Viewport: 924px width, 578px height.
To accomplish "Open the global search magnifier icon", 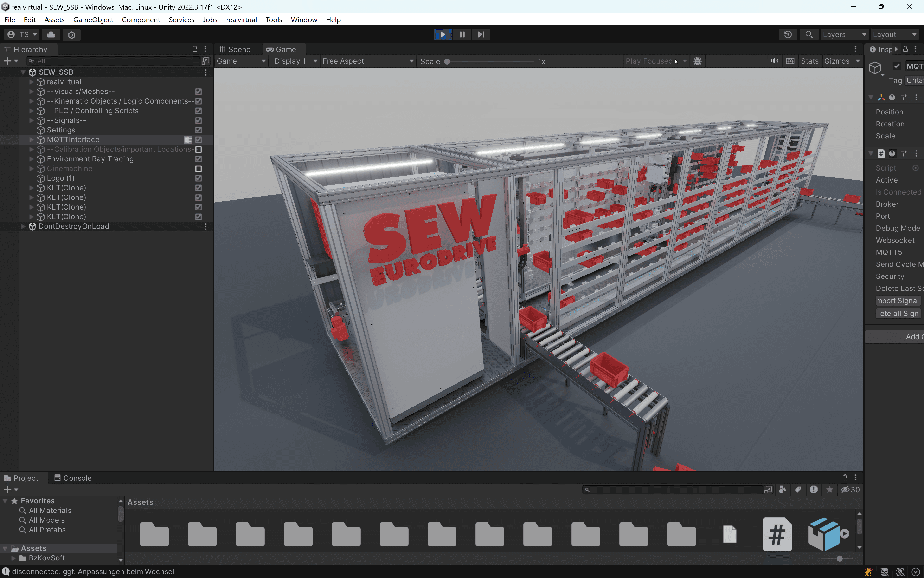I will click(809, 34).
